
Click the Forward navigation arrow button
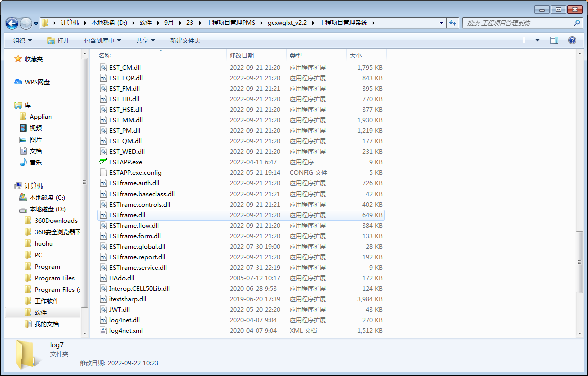26,23
